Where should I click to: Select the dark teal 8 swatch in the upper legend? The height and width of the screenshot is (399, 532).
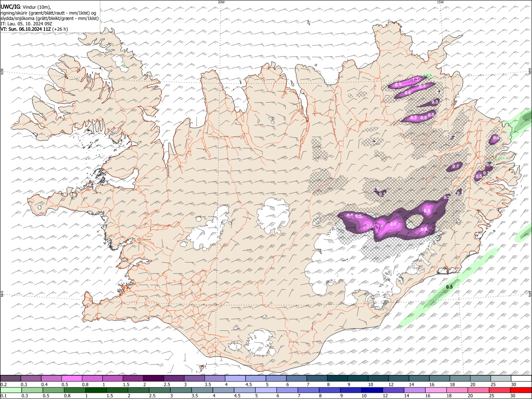tap(337, 379)
